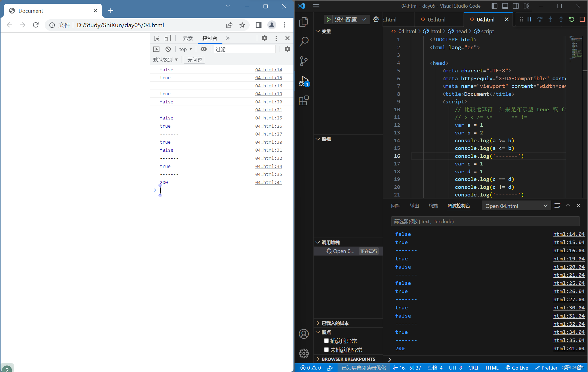Open Source Control in activity bar
Image resolution: width=588 pixels, height=372 pixels.
coord(304,61)
